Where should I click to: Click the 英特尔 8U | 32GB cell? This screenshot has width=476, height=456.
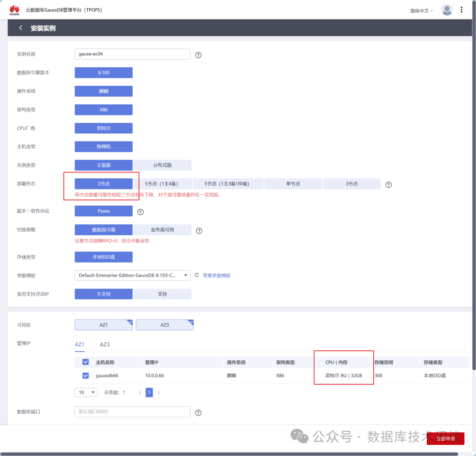tap(344, 376)
